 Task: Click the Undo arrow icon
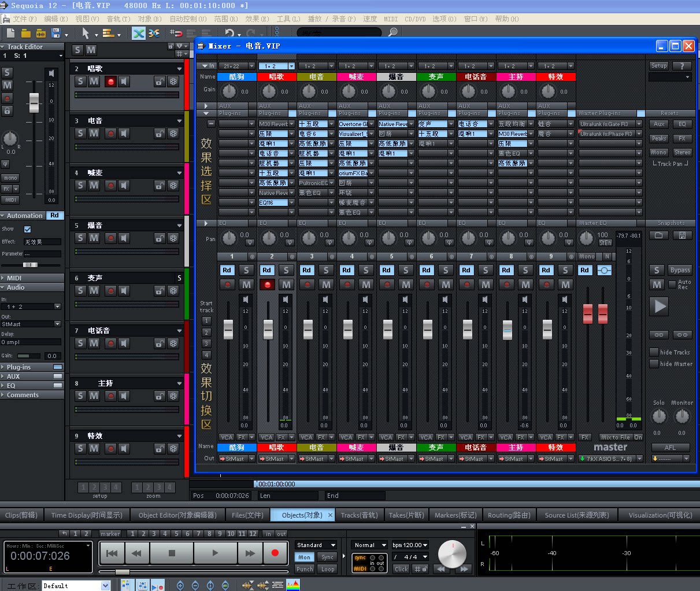click(x=229, y=33)
